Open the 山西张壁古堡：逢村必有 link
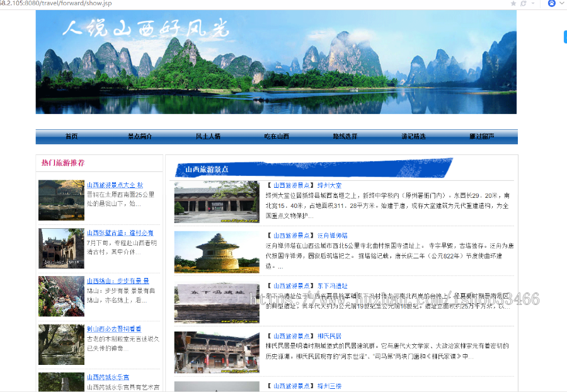This screenshot has width=567, height=392. (120, 233)
